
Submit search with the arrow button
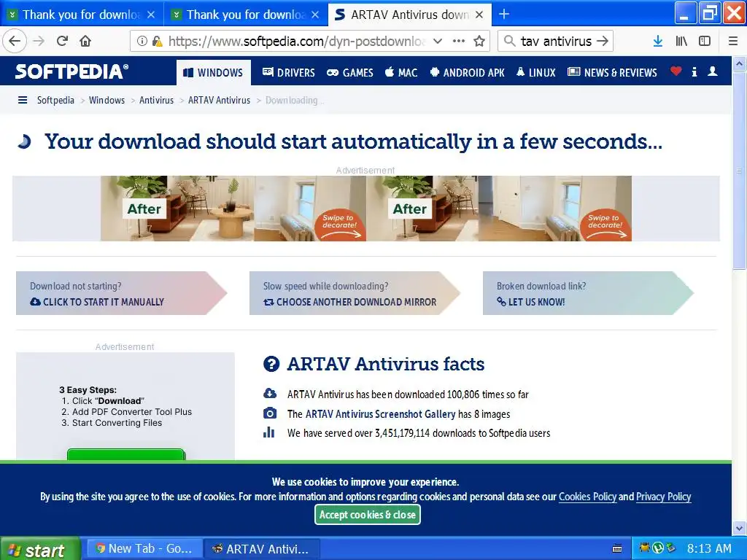(602, 42)
